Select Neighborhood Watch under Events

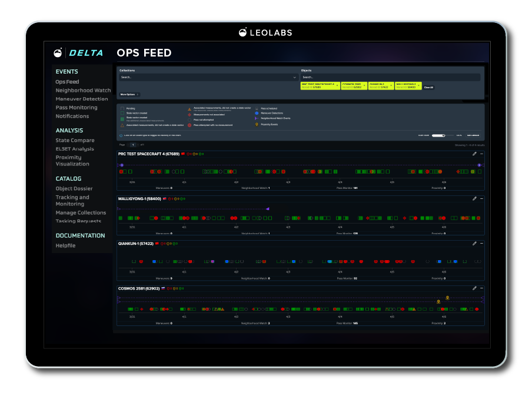point(83,90)
